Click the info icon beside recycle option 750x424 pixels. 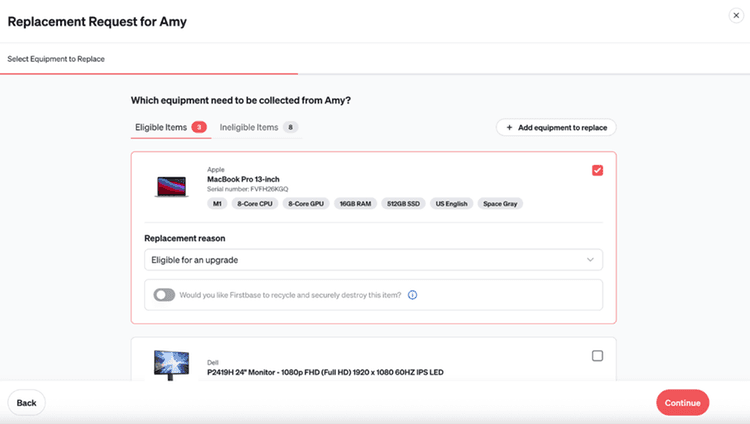(412, 295)
